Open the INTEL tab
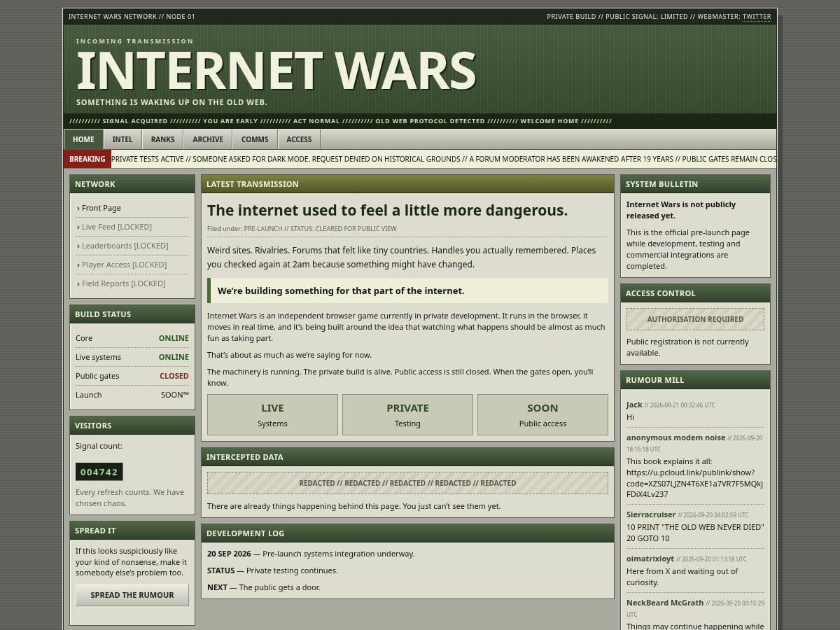This screenshot has width=840, height=630. (122, 139)
